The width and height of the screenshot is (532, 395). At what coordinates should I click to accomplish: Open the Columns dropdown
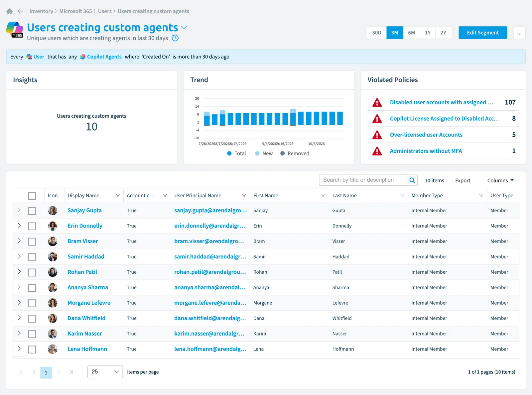coord(500,180)
